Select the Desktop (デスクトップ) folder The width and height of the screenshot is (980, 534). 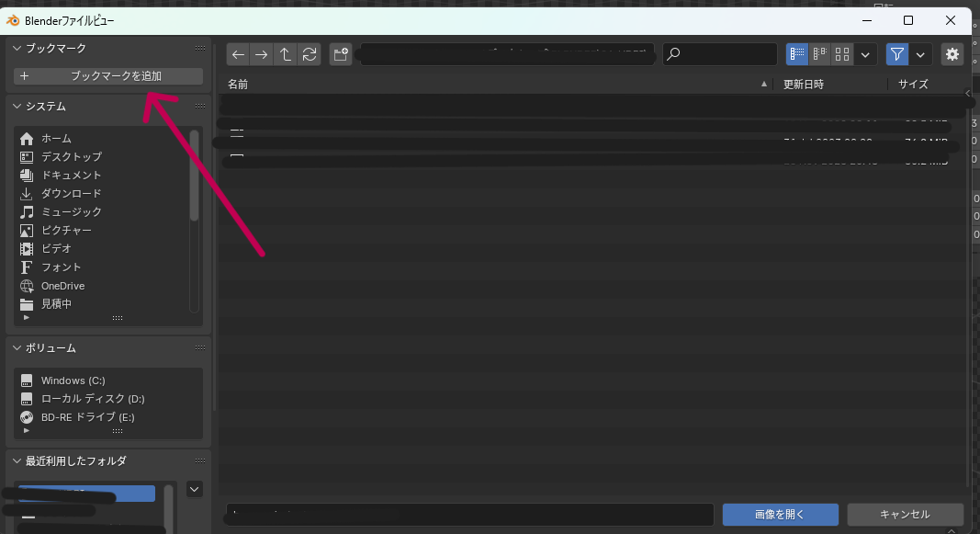point(71,157)
